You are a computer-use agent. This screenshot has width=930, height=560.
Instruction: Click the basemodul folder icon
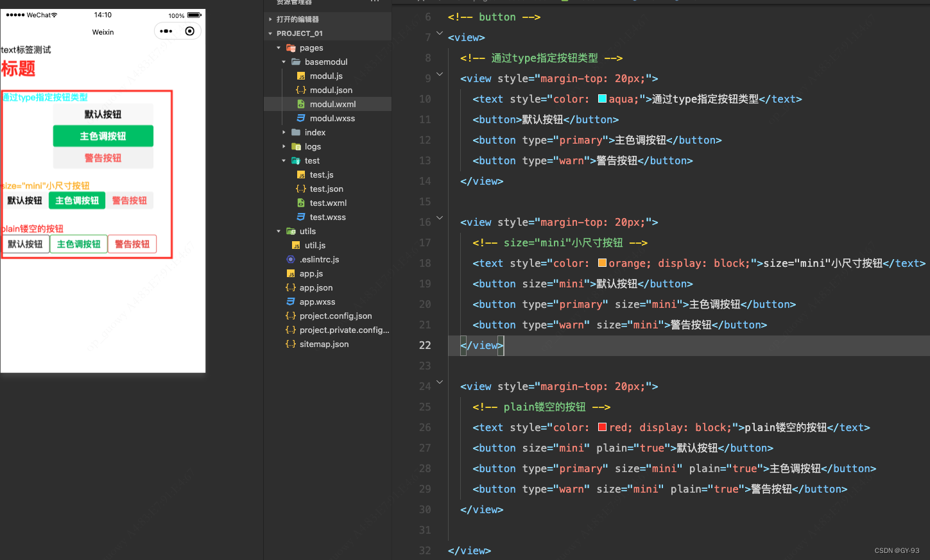(296, 62)
